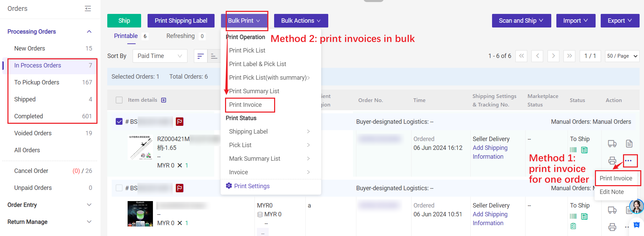Select Print Invoice in row action popup
The height and width of the screenshot is (236, 644).
point(616,178)
